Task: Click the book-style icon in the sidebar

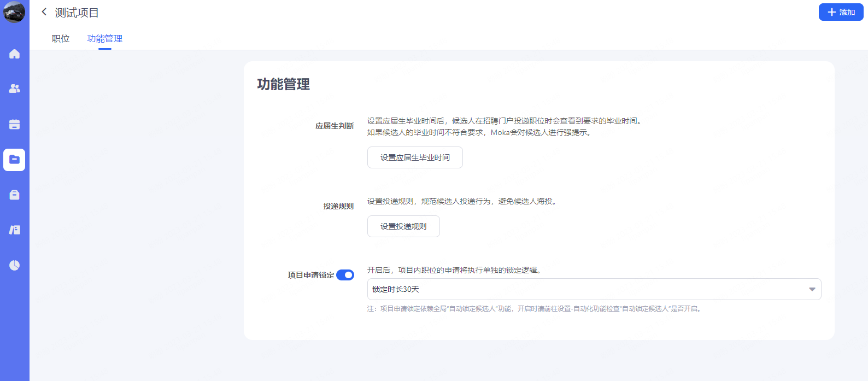Action: tap(14, 230)
